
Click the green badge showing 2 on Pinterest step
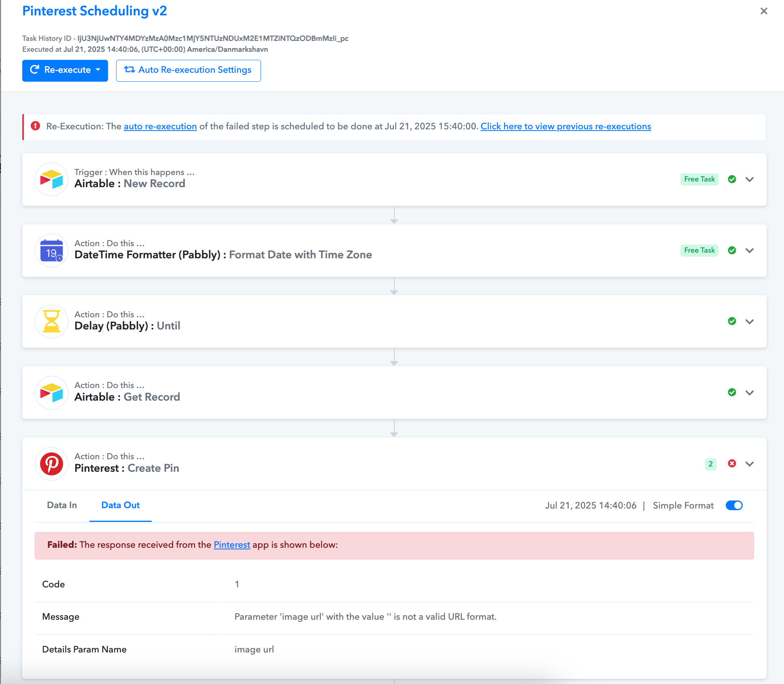(x=711, y=464)
